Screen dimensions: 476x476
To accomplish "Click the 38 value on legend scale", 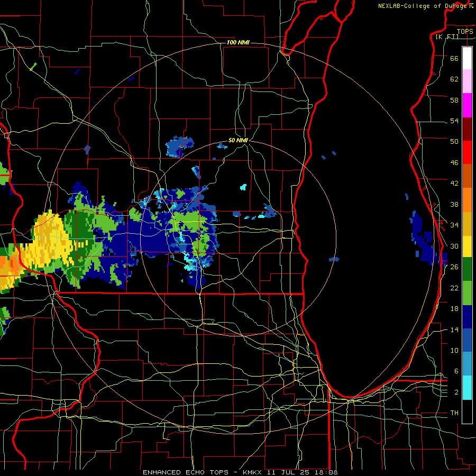I will click(454, 204).
